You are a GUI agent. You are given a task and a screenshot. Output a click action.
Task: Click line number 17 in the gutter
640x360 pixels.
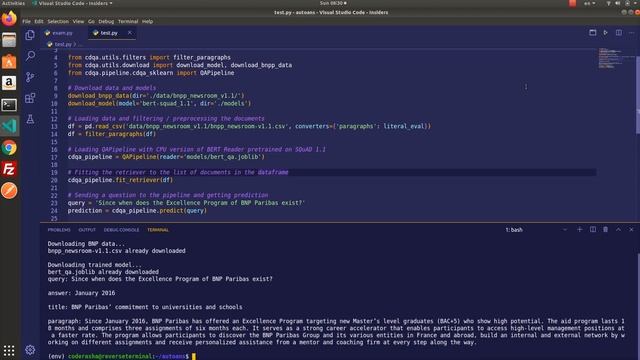54,157
